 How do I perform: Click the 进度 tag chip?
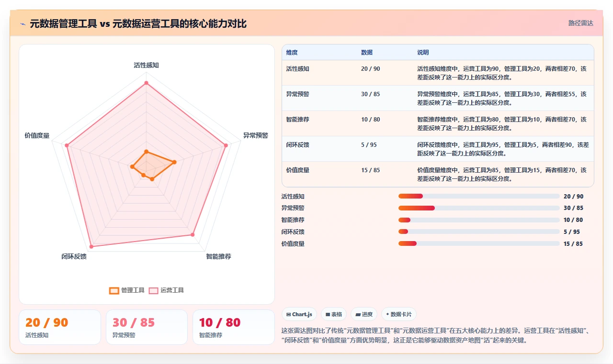[x=364, y=314]
